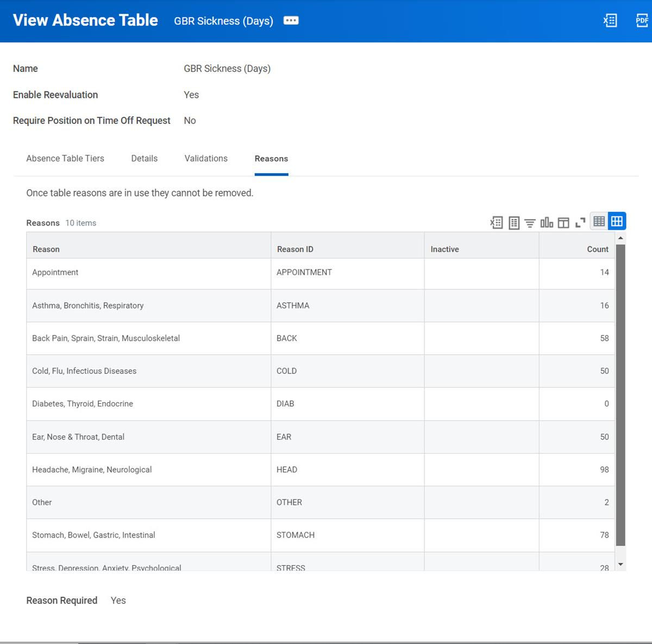This screenshot has height=644, width=652.
Task: Click count 78 in Stomach row
Action: coord(604,535)
